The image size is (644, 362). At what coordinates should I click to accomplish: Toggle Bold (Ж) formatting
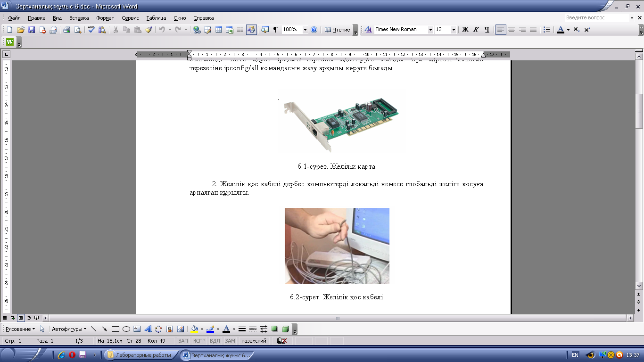tap(465, 30)
